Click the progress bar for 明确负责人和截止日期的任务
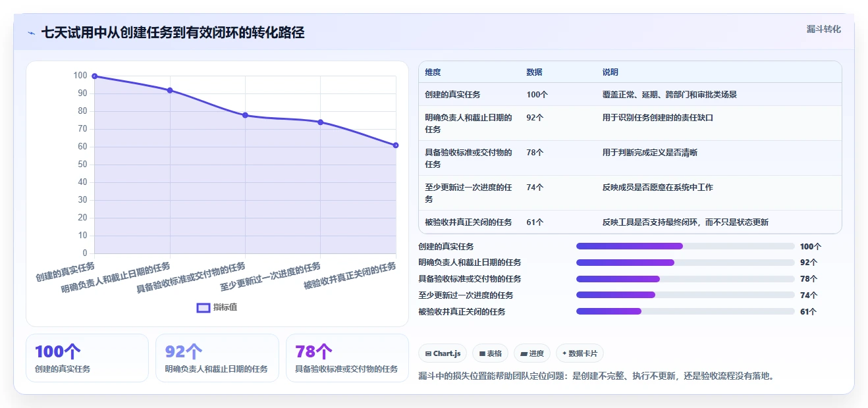868x408 pixels. click(686, 263)
